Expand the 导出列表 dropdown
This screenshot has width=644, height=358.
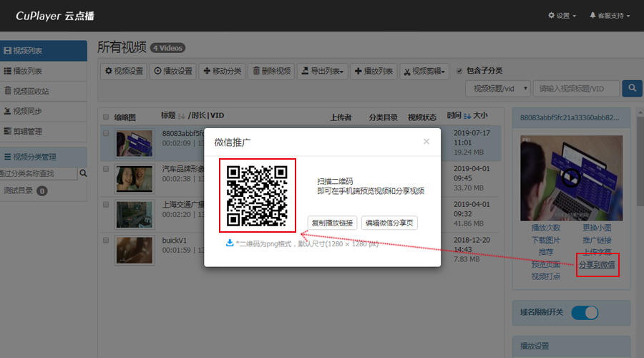click(323, 71)
